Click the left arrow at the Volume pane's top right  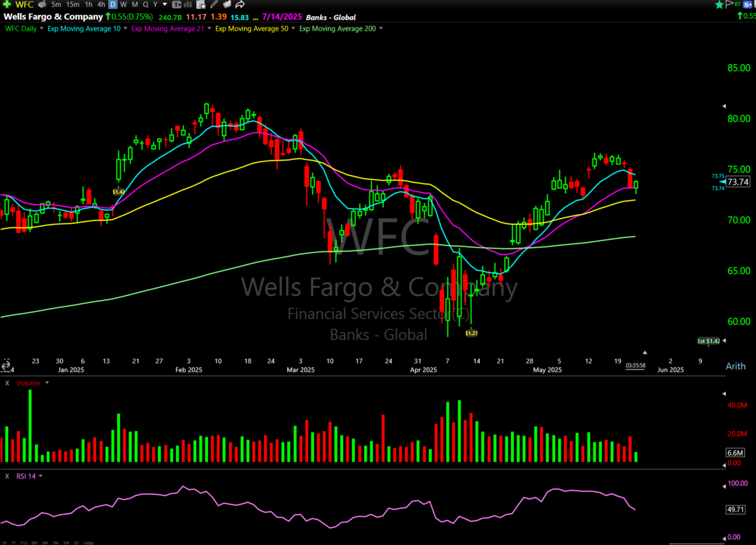pyautogui.click(x=724, y=393)
